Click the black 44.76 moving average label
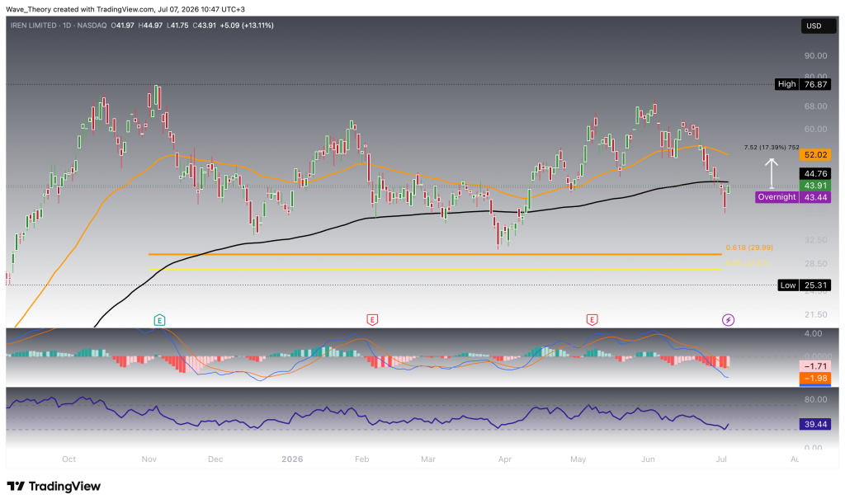845x504 pixels. pyautogui.click(x=815, y=173)
